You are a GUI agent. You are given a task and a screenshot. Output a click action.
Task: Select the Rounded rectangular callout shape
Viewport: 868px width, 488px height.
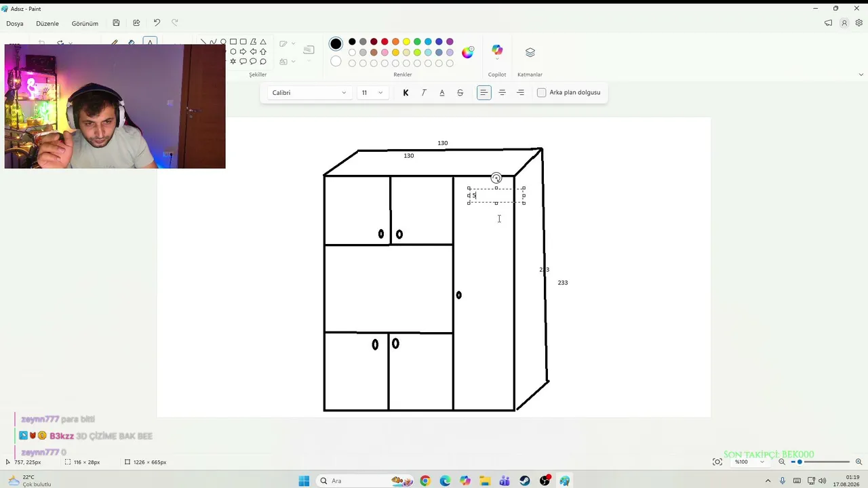click(243, 62)
